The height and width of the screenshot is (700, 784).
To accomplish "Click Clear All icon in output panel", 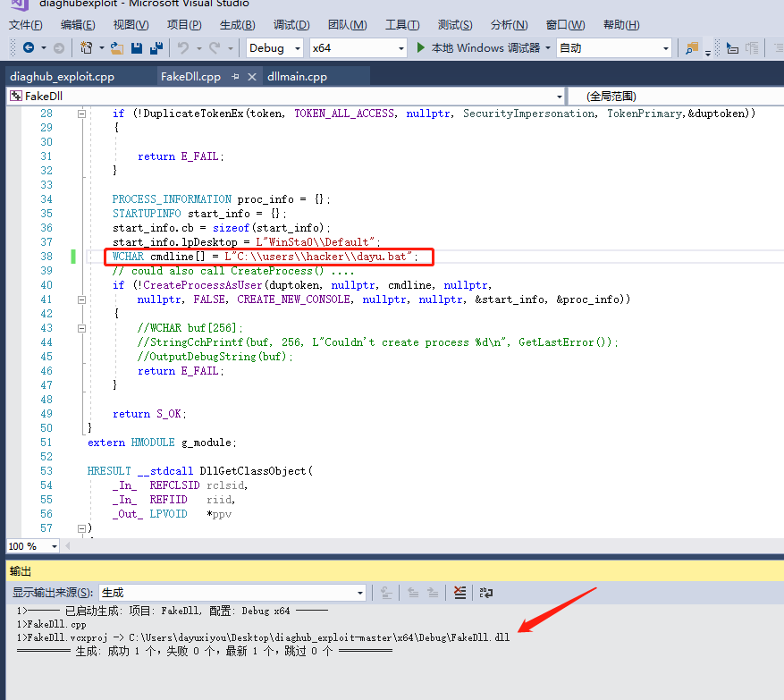I will 460,593.
